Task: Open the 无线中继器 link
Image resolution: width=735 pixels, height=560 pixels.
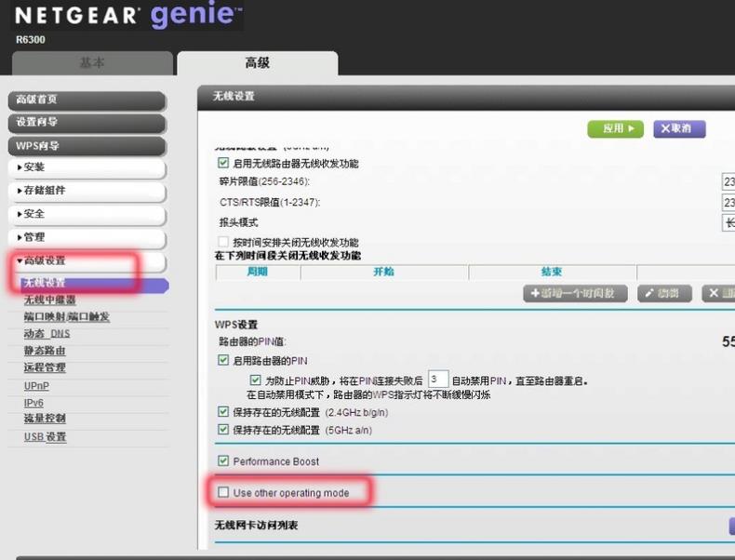Action: pos(50,300)
